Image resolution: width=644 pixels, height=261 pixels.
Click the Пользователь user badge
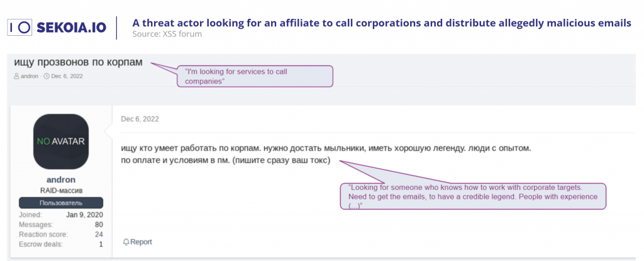pos(61,203)
